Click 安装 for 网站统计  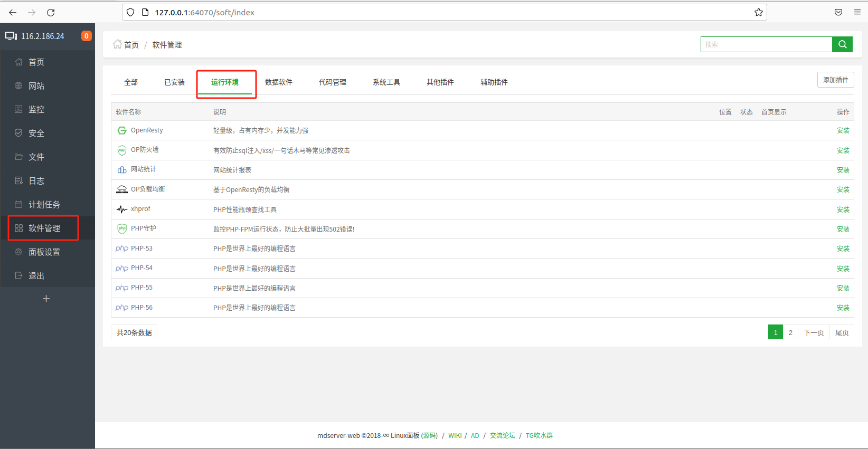tap(843, 170)
